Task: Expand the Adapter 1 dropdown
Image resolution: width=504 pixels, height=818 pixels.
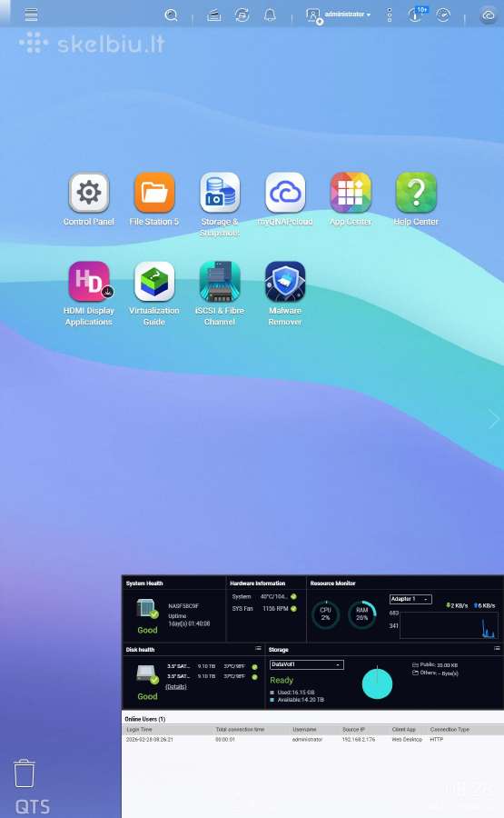Action: point(410,599)
